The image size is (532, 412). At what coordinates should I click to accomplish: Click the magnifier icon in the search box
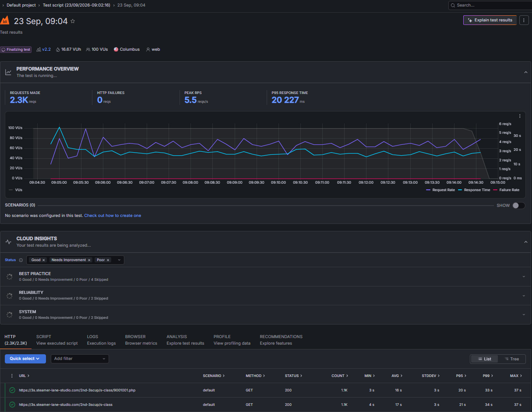[453, 5]
